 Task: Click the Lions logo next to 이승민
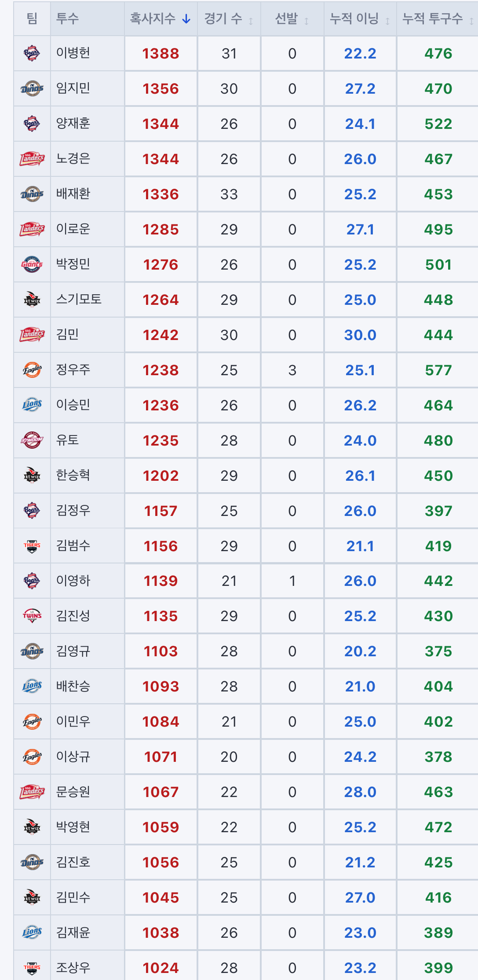coord(32,405)
